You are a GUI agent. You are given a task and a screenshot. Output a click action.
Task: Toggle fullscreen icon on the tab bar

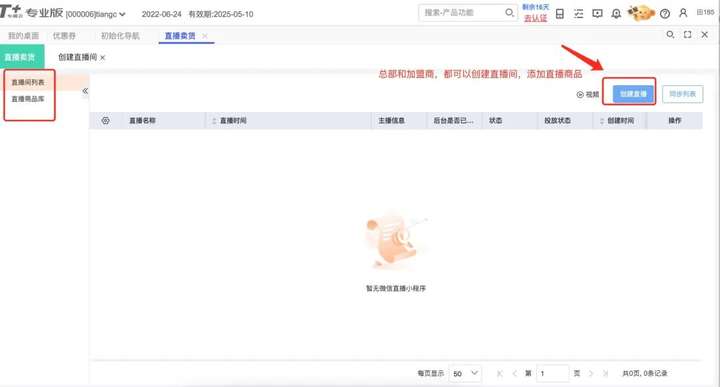[687, 35]
